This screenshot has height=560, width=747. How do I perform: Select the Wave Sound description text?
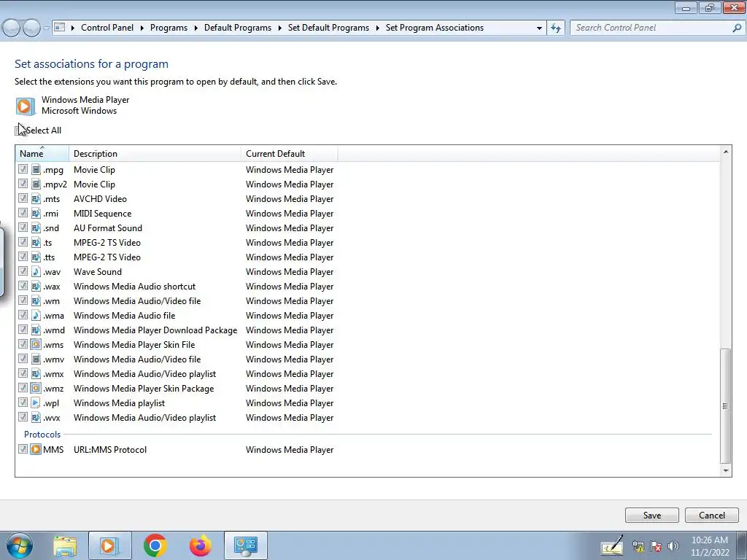click(x=98, y=272)
